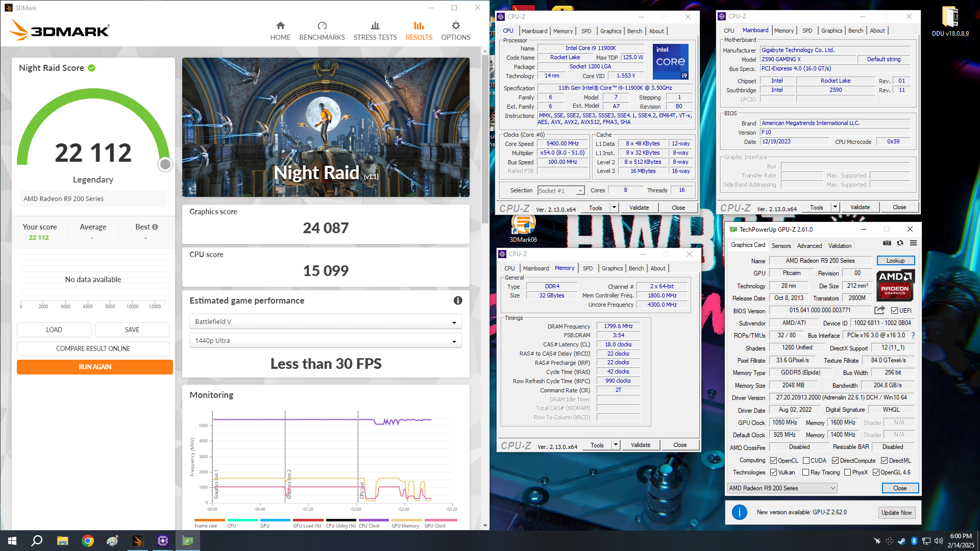Click the scroll down arrow in 3DMark
980x551 pixels.
485,525
